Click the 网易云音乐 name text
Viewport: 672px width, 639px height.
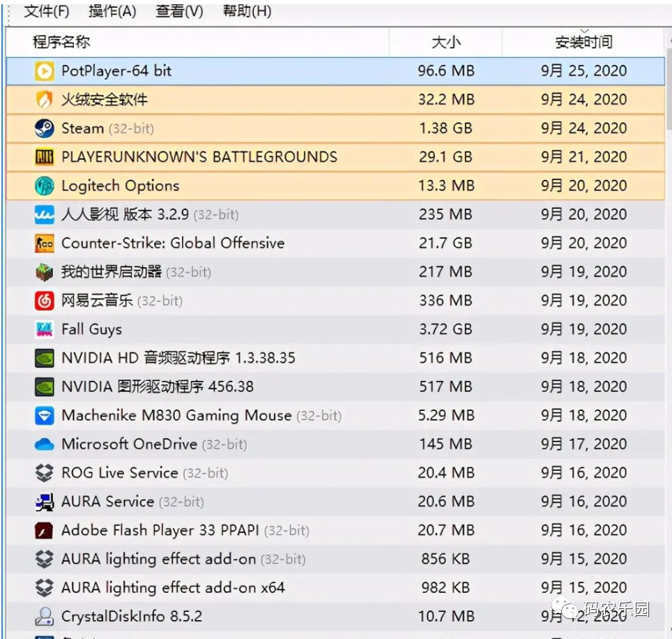click(x=97, y=301)
